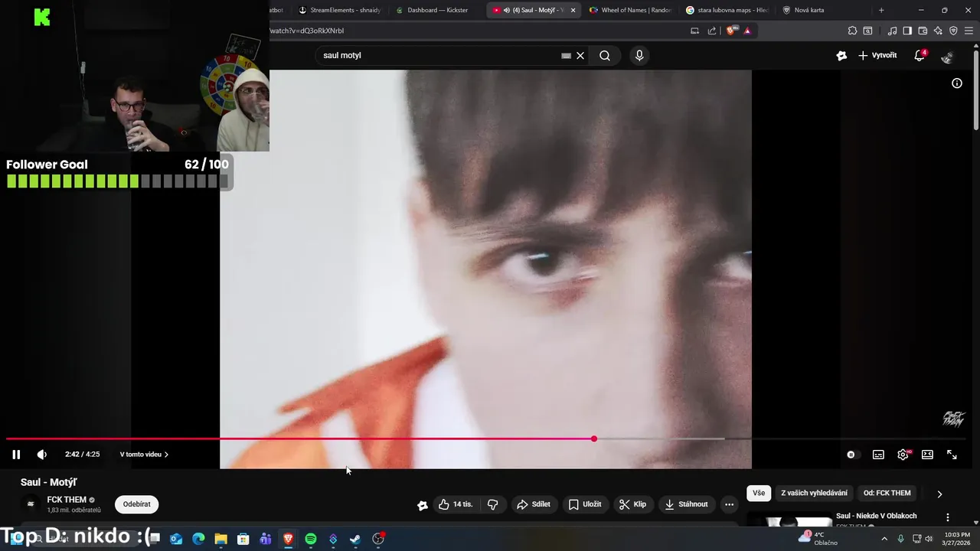
Task: Click the sparkle icon next to like
Action: (x=422, y=505)
